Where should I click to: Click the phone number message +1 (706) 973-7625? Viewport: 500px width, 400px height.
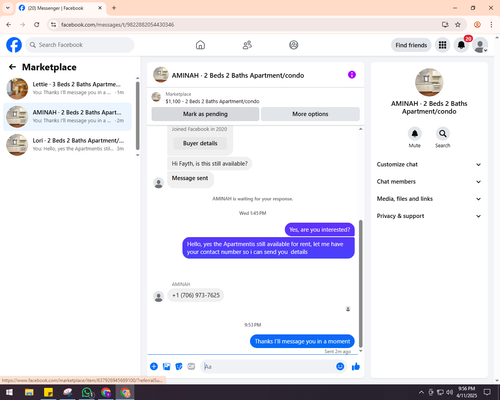[x=196, y=295]
